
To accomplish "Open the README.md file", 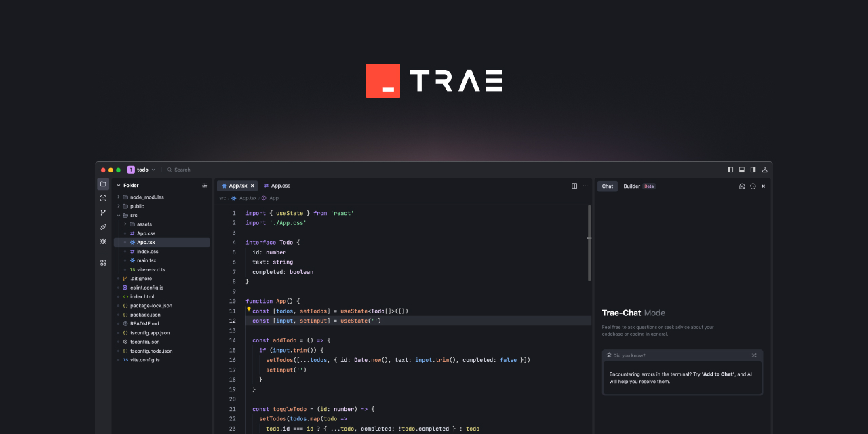I will pyautogui.click(x=145, y=323).
